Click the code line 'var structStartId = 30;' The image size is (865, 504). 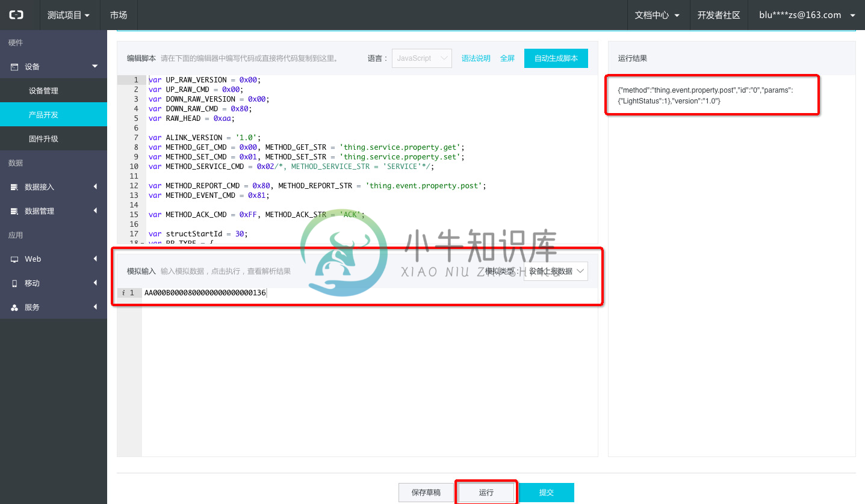198,234
